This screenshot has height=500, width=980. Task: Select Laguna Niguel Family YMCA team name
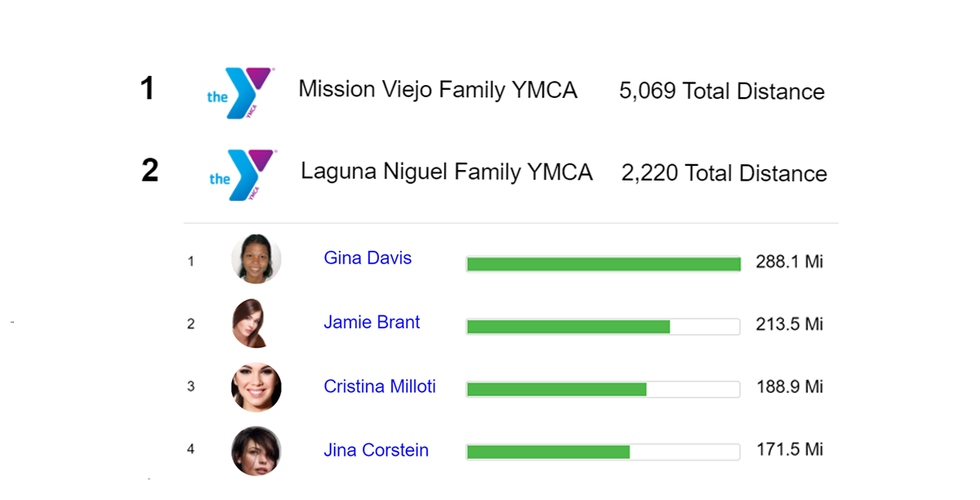point(447,172)
